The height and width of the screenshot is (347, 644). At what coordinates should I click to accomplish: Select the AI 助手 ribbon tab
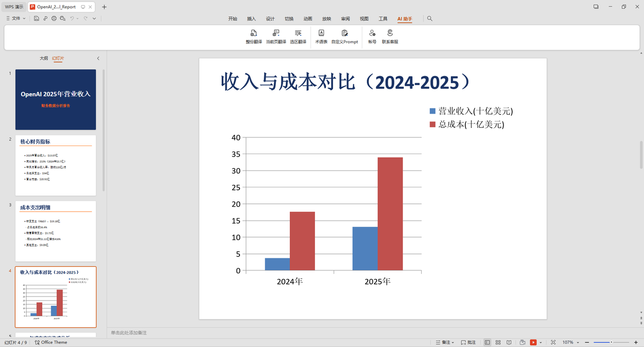(405, 19)
